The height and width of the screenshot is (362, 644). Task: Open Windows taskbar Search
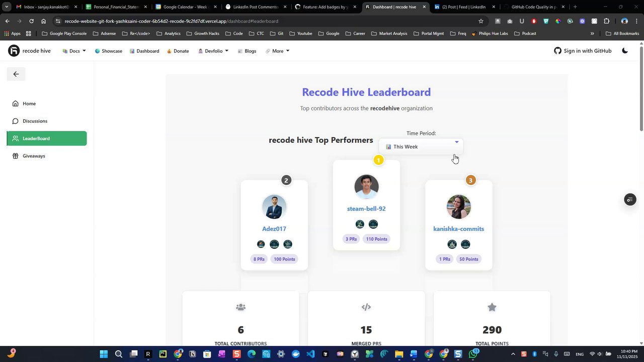119,354
